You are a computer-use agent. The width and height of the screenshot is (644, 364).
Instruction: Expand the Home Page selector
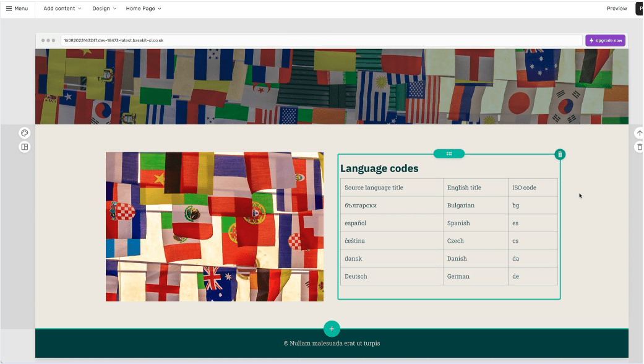pos(143,9)
